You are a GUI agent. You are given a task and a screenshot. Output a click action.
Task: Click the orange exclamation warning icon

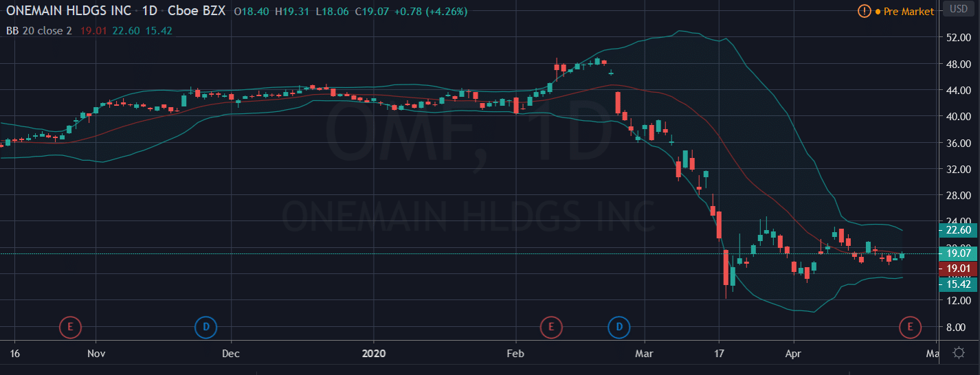click(864, 11)
